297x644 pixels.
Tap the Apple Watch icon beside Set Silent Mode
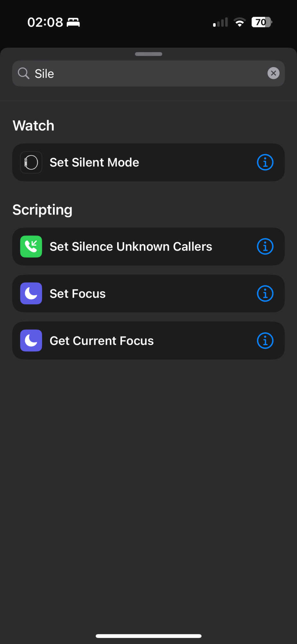[x=31, y=162]
